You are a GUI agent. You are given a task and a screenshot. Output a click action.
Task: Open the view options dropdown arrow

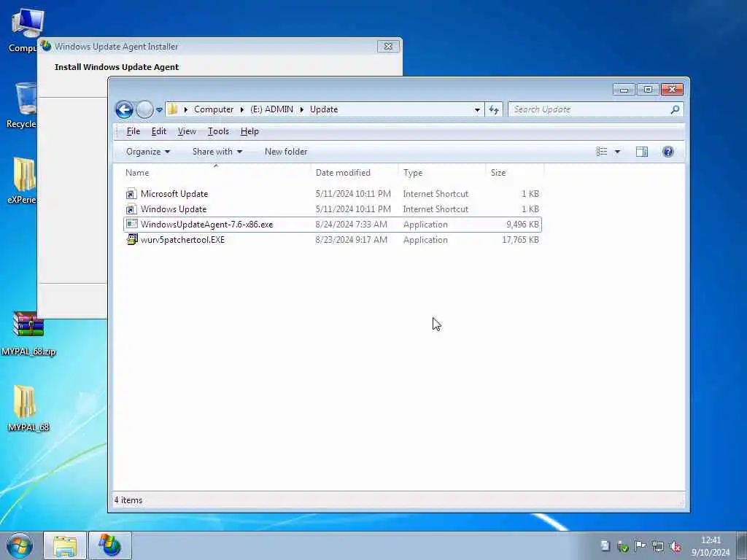click(x=617, y=152)
